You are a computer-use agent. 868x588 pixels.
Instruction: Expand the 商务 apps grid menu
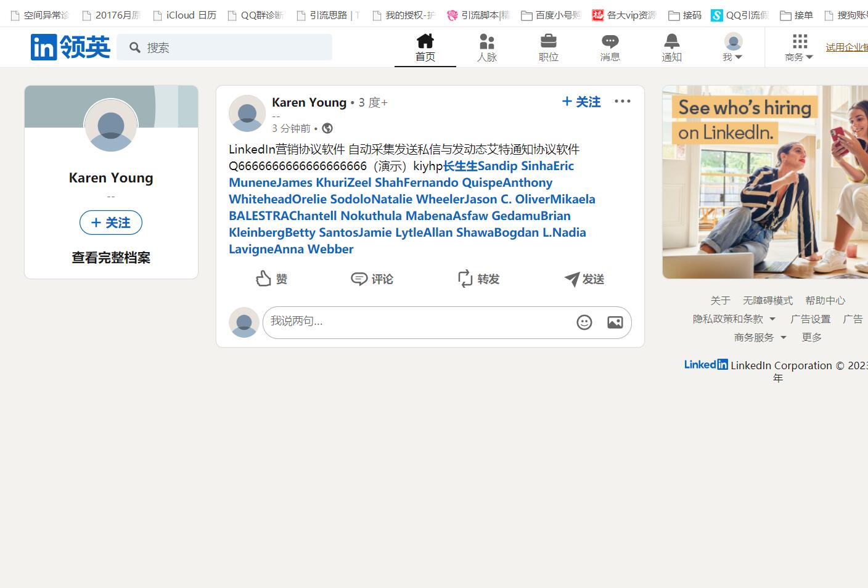(x=799, y=47)
